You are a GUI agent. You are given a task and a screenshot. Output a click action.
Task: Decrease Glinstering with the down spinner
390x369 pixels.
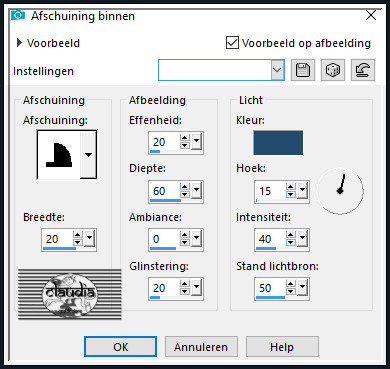click(185, 292)
